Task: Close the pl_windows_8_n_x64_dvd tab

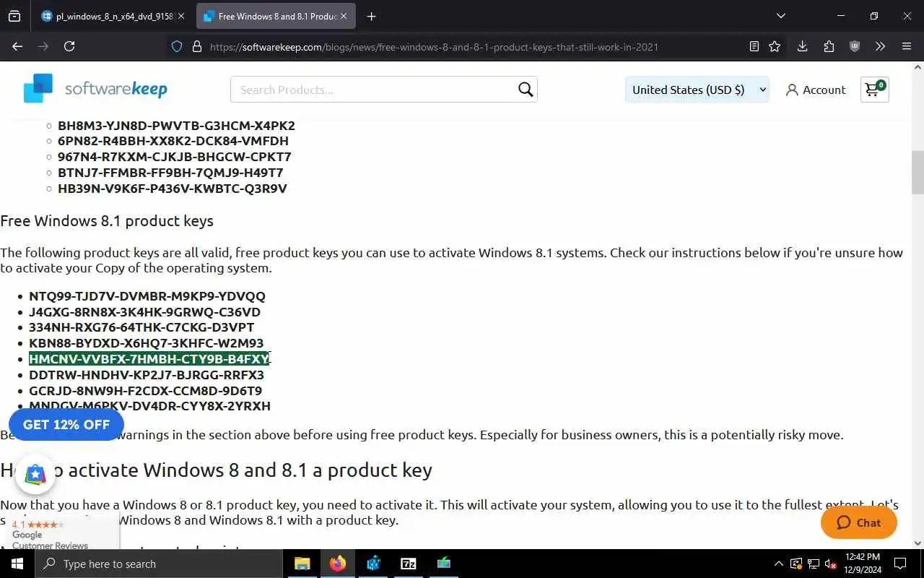Action: click(x=180, y=16)
